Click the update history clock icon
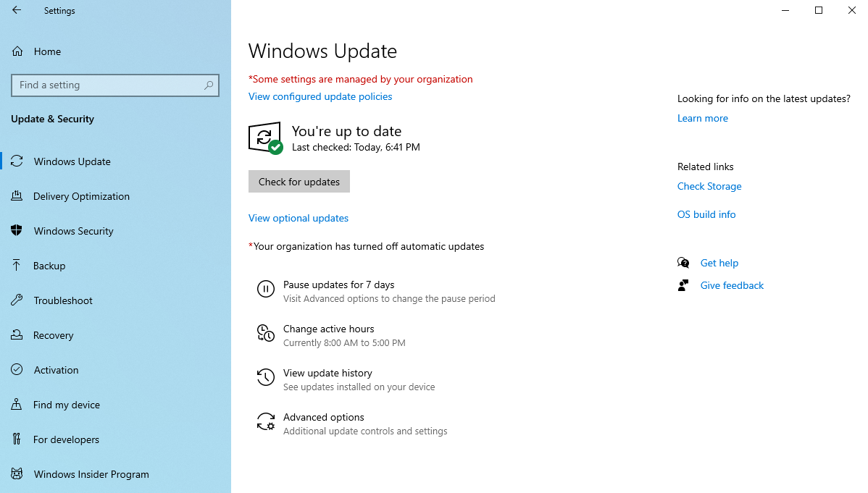 (x=266, y=377)
